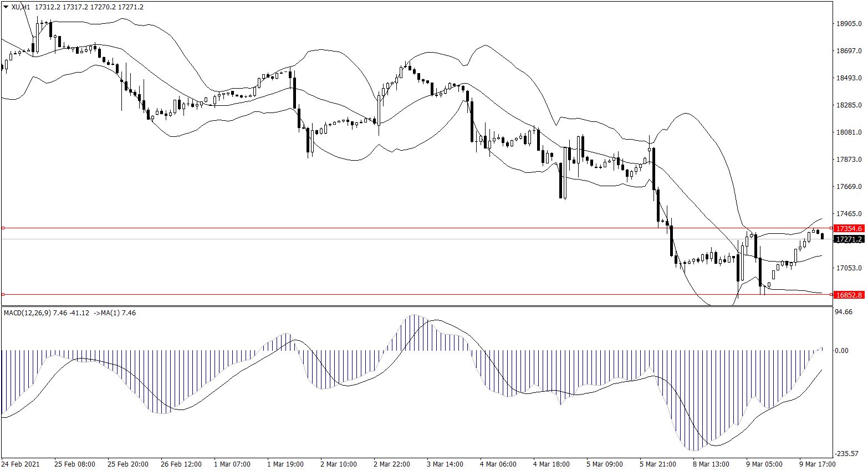
Task: Click the XU,H1 symbol label
Action: [21, 7]
